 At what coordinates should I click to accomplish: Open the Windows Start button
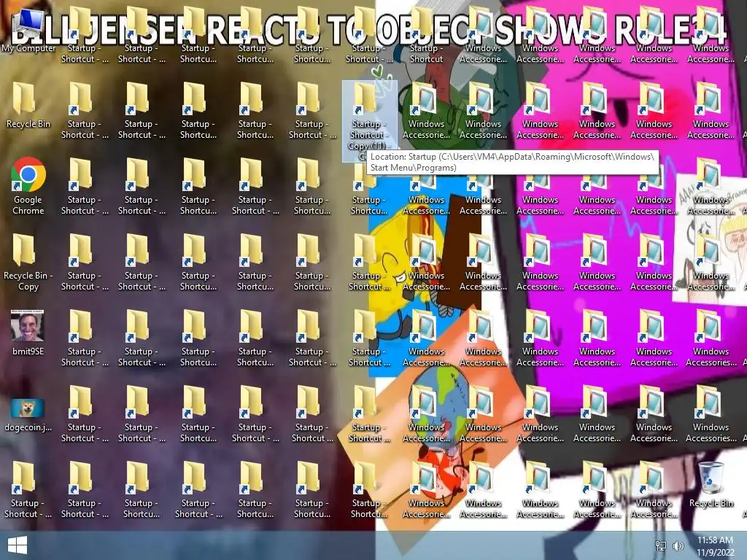tap(18, 545)
